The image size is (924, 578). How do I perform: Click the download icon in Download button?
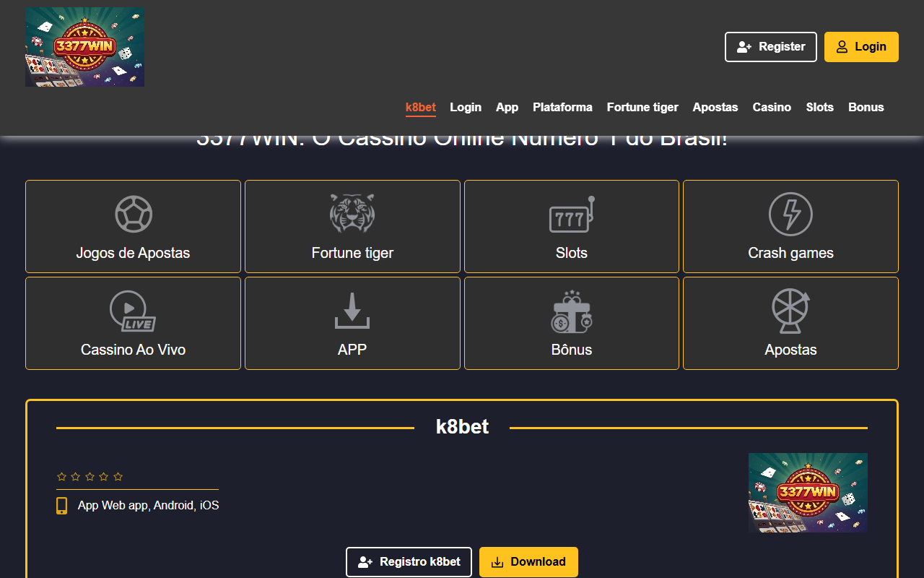pos(497,562)
